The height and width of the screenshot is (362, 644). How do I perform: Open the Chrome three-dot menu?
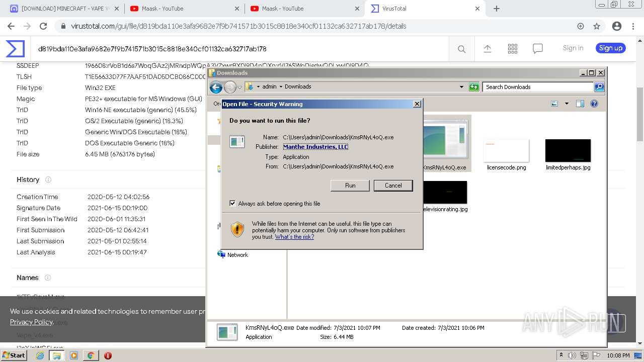(x=633, y=26)
